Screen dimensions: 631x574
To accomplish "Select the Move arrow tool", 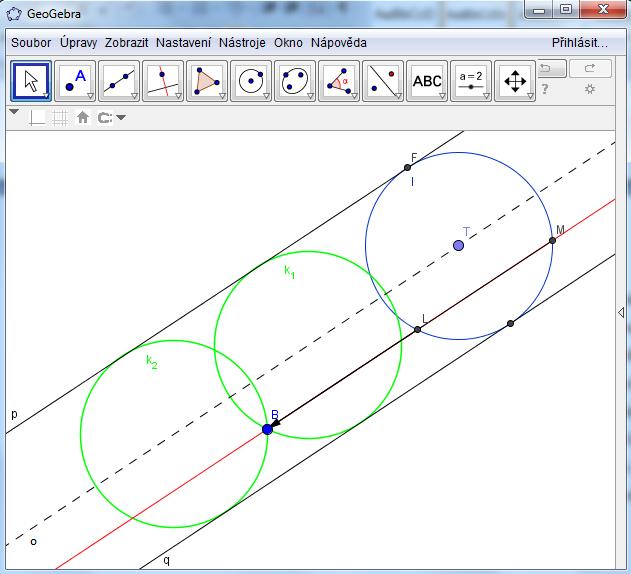I will coord(31,81).
